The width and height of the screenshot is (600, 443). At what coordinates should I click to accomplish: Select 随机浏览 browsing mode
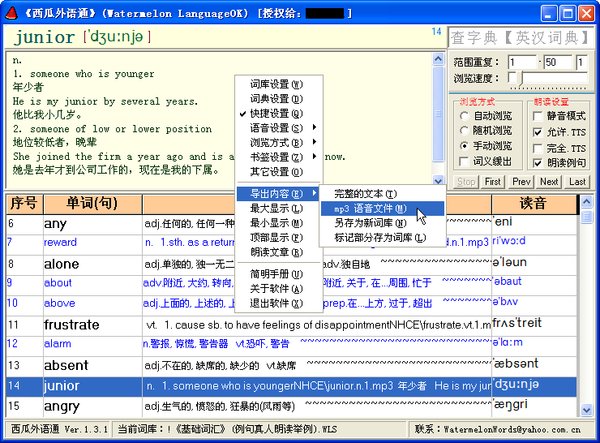tap(464, 131)
